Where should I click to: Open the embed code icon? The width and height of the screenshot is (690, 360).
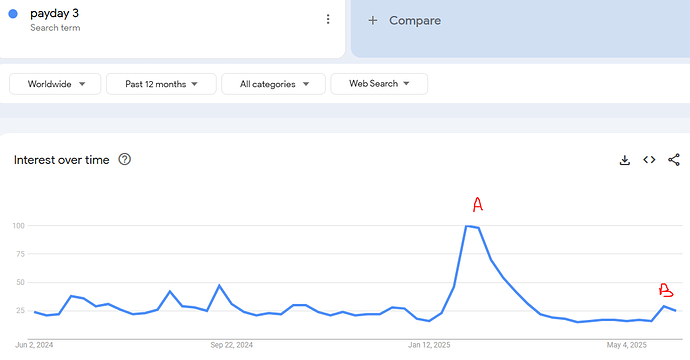click(649, 160)
